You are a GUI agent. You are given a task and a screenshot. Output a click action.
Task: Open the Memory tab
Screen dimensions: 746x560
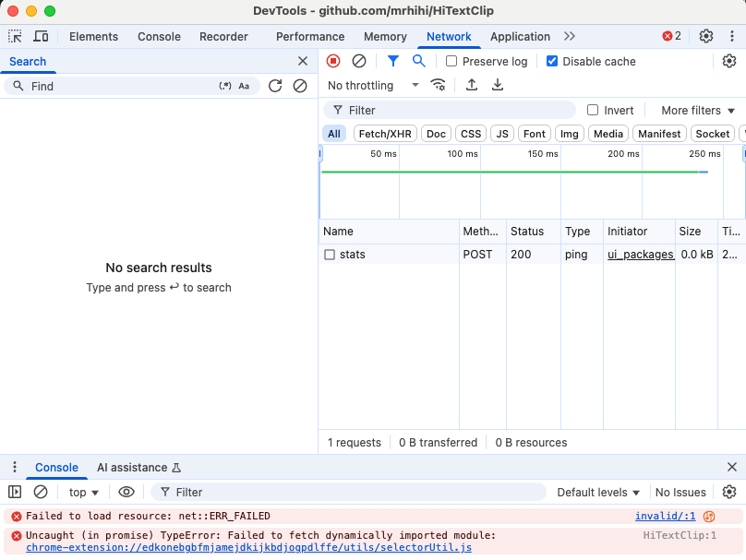[385, 37]
